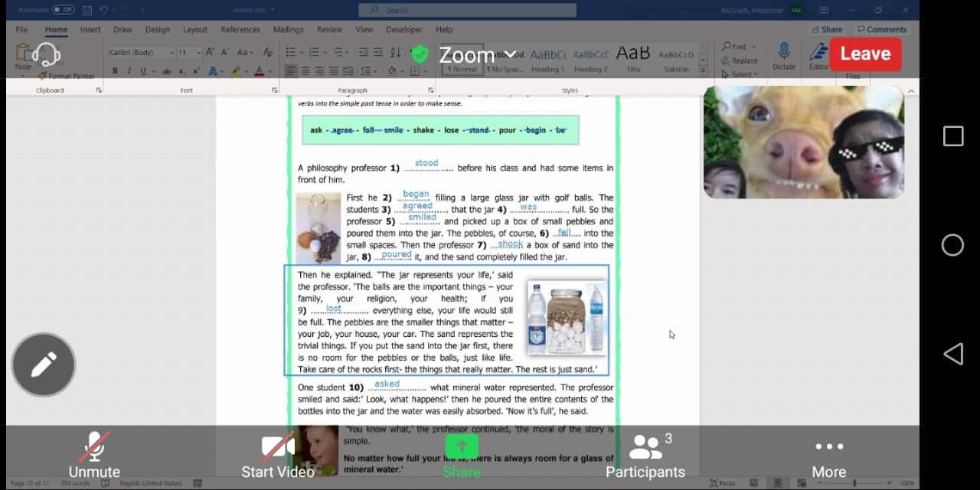Viewport: 980px width, 490px height.
Task: Tap the Android home circle button
Action: tap(953, 245)
